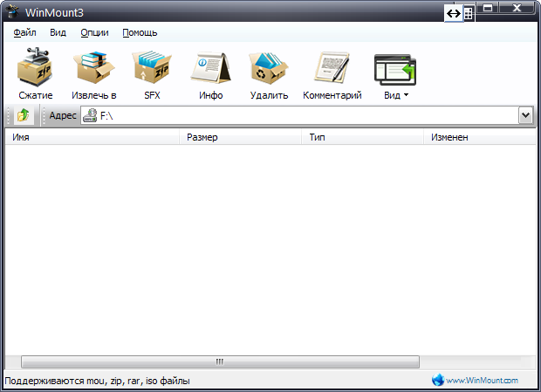Go up one folder level
Viewport: 541px width, 392px height.
point(24,115)
